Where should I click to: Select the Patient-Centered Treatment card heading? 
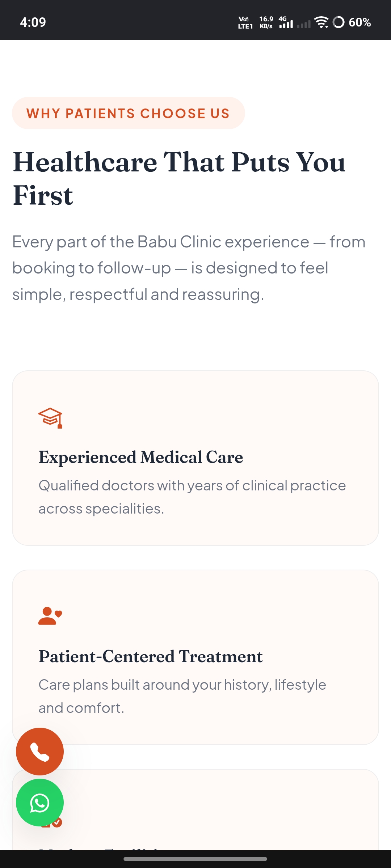tap(151, 656)
